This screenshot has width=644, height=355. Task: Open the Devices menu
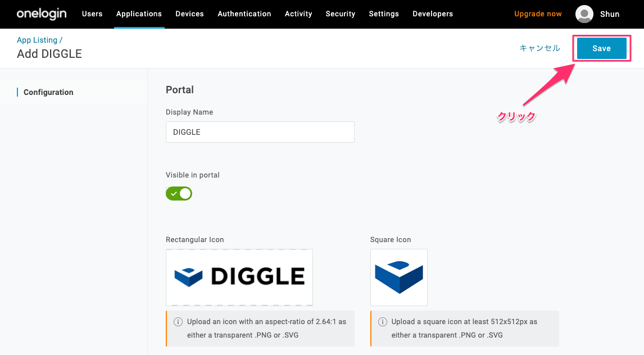[x=189, y=14]
